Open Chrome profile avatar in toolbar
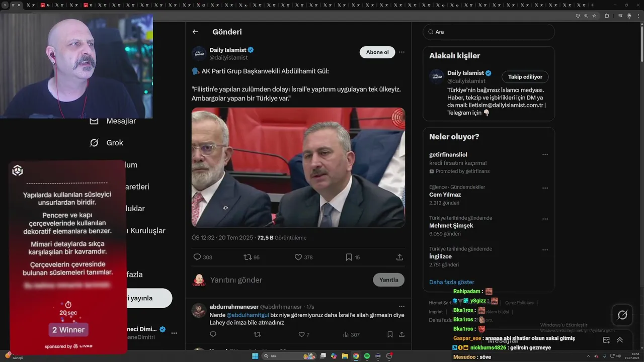The height and width of the screenshot is (362, 644). 629,16
